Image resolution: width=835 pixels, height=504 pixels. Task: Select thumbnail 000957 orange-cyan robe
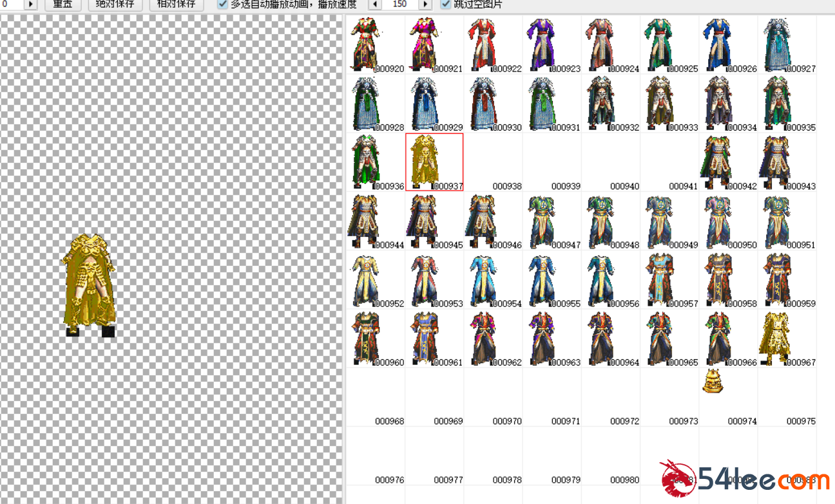point(669,279)
